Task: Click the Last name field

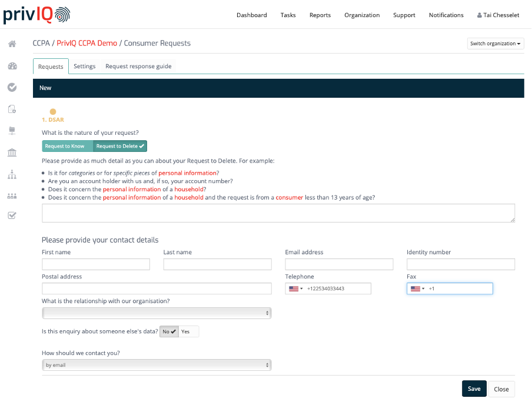Action: click(x=218, y=264)
